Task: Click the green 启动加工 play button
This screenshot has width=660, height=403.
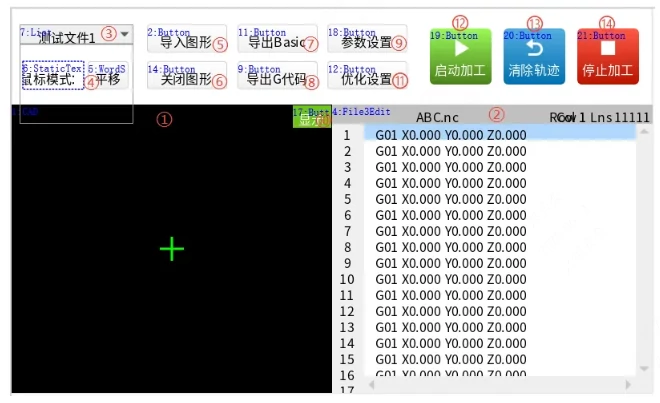Action: pyautogui.click(x=460, y=56)
